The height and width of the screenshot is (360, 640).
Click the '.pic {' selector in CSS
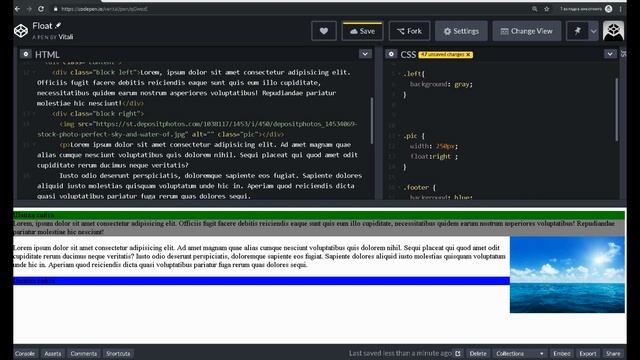[x=414, y=136]
